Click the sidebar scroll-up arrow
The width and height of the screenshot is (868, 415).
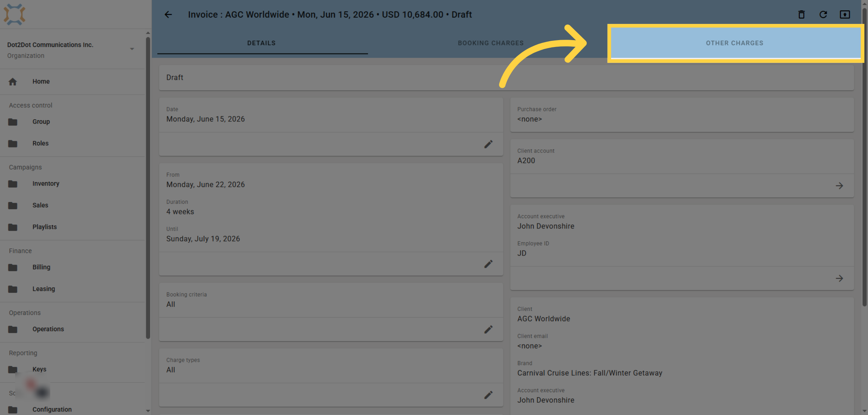(148, 33)
